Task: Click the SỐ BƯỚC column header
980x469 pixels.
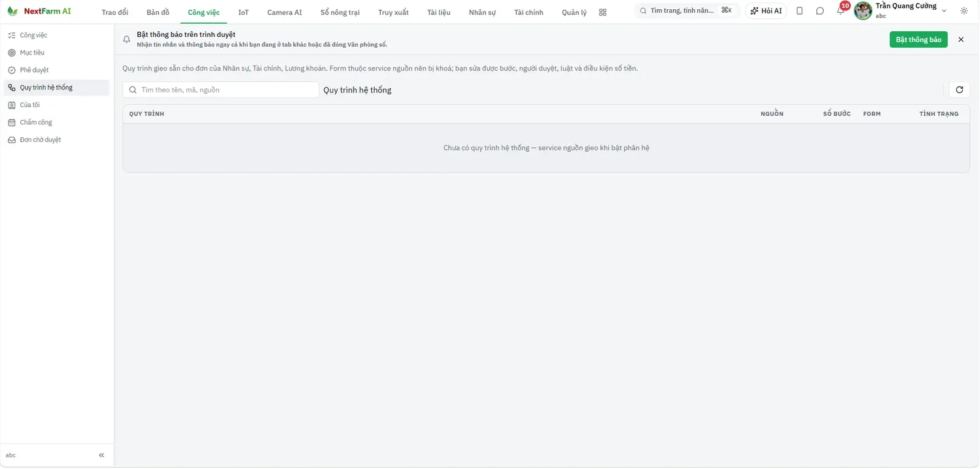Action: (837, 114)
